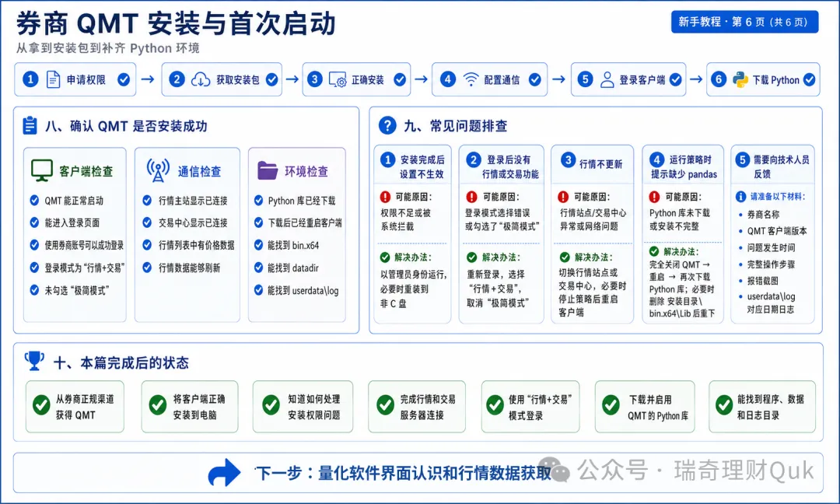Click green check icon on 完成行情和交易服务器连接 card
The image size is (840, 504).
tap(385, 405)
